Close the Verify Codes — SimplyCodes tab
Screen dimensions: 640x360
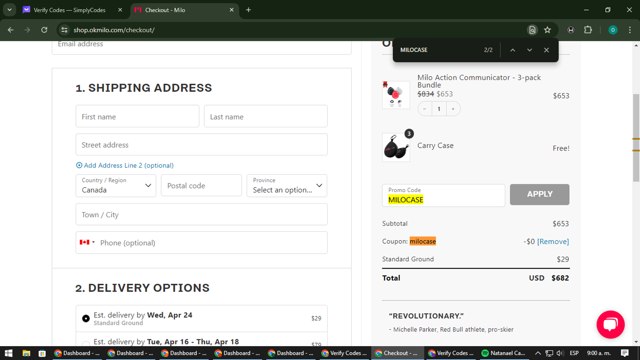(x=120, y=10)
